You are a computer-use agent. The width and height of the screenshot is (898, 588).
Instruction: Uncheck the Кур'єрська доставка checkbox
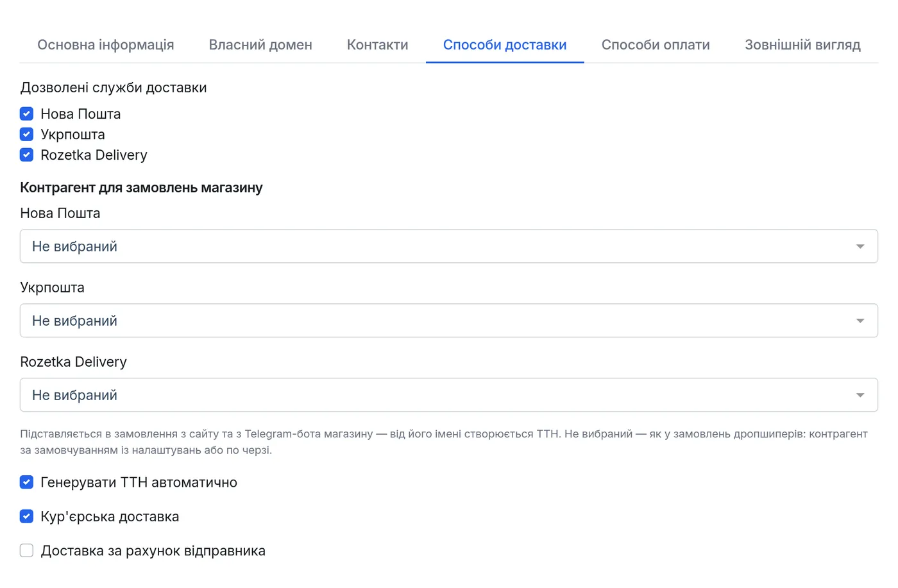[26, 516]
